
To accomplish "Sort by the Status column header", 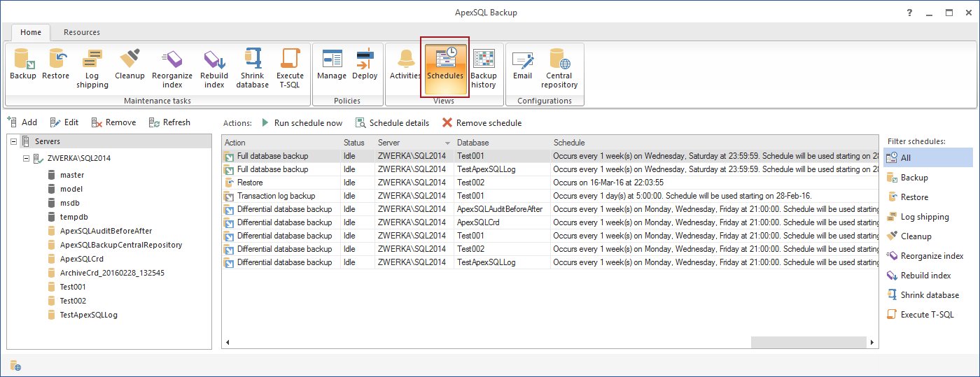I will 357,143.
